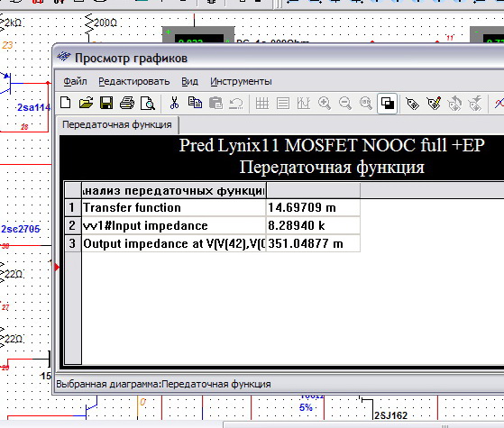Click the tag with checkmark pencil icon

tap(434, 104)
